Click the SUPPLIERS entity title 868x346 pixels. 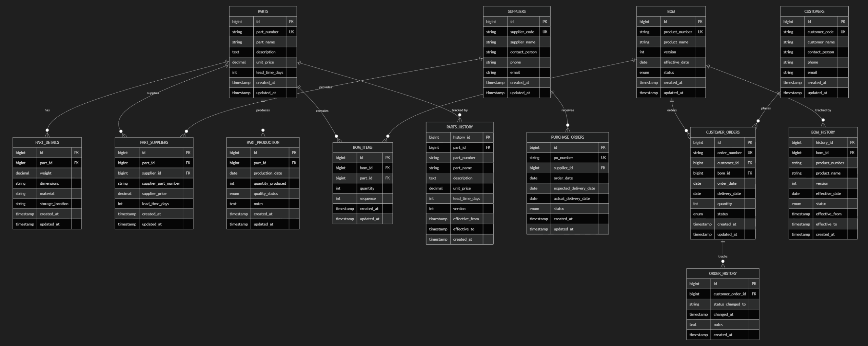pyautogui.click(x=516, y=11)
